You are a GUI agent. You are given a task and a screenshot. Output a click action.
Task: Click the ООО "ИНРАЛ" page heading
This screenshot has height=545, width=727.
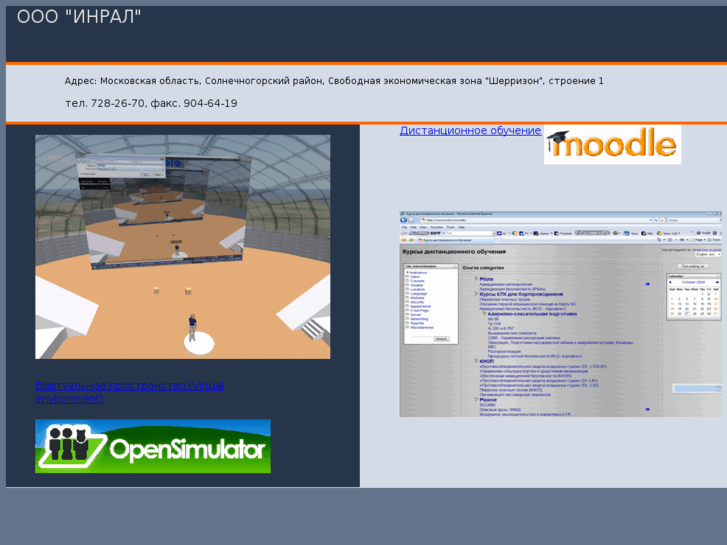click(x=79, y=17)
